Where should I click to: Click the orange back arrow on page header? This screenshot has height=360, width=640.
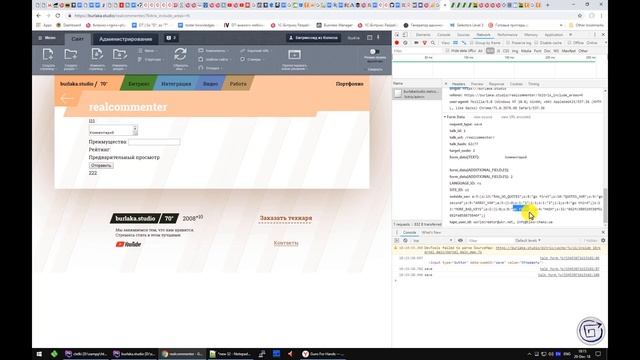point(67,98)
